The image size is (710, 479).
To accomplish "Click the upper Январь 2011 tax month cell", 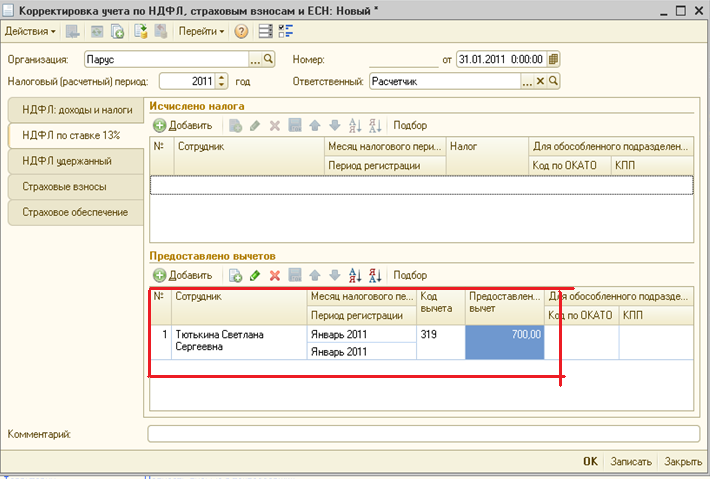I will click(362, 334).
